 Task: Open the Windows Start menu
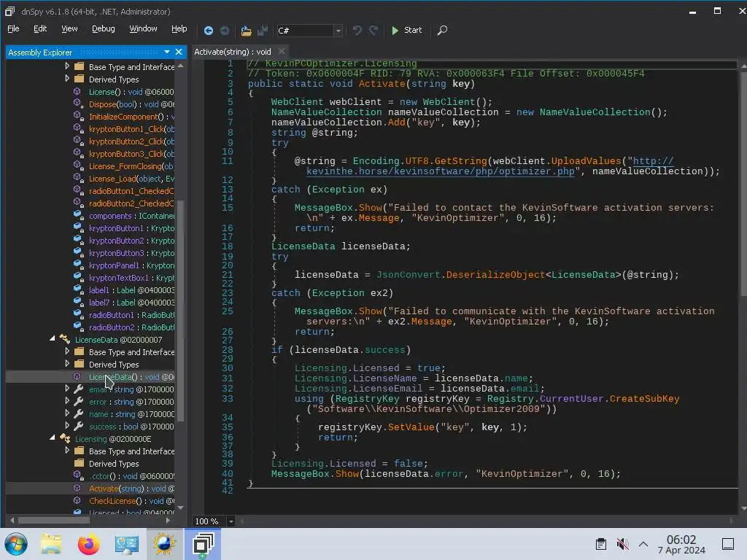(x=16, y=544)
